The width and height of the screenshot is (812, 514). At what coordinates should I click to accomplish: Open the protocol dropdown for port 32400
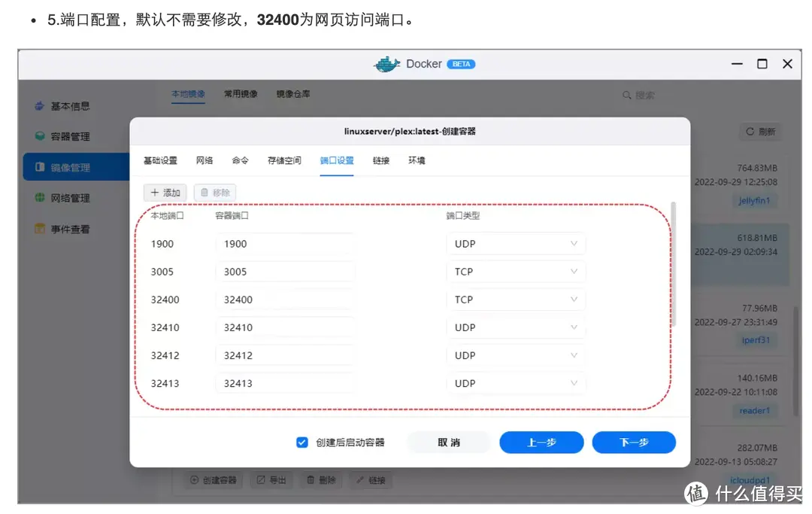516,300
